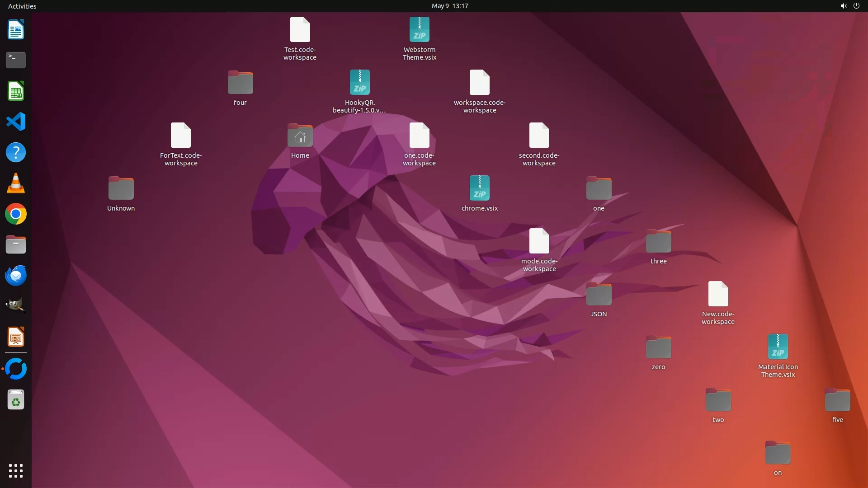Open LibreOffice Writer from the dock

[x=16, y=29]
